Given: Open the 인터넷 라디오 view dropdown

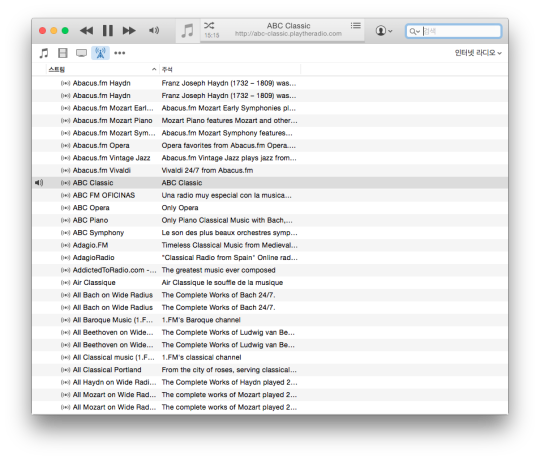Looking at the screenshot, I should click(x=478, y=53).
